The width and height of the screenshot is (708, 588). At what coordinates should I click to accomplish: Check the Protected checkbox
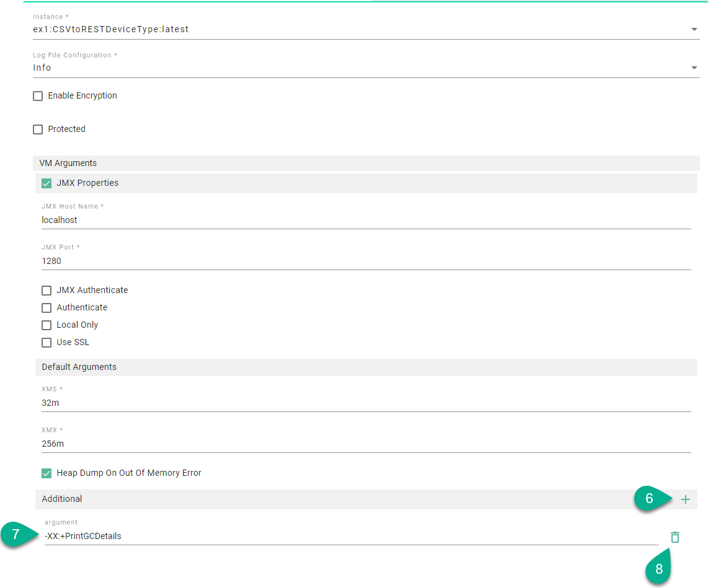tap(38, 129)
